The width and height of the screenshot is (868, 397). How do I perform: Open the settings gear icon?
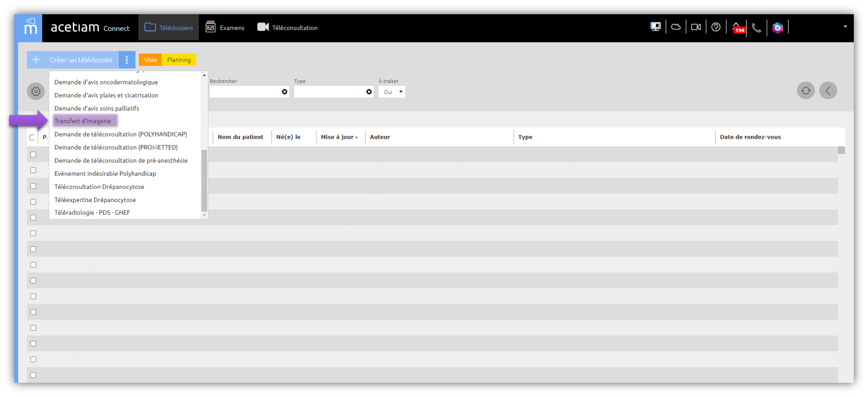36,92
